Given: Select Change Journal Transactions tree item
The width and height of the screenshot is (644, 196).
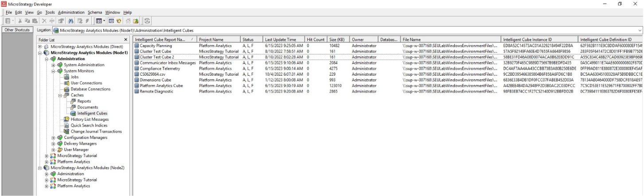Looking at the screenshot, I should [96, 131].
